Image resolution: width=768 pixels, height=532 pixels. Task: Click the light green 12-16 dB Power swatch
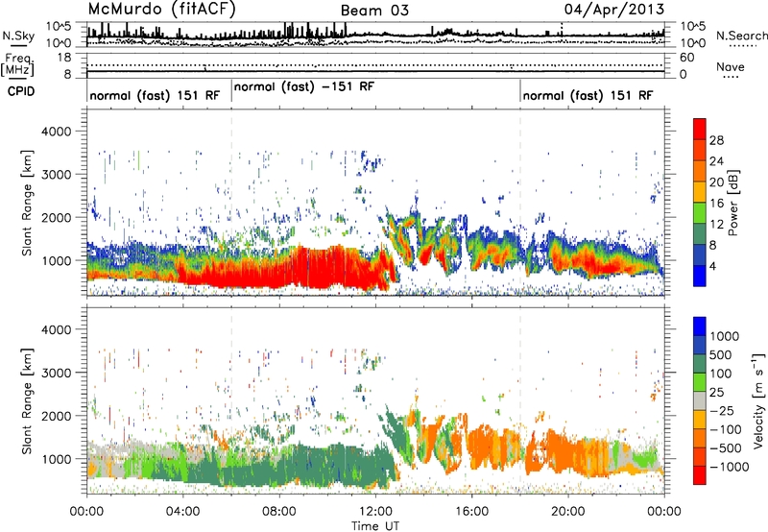click(700, 212)
